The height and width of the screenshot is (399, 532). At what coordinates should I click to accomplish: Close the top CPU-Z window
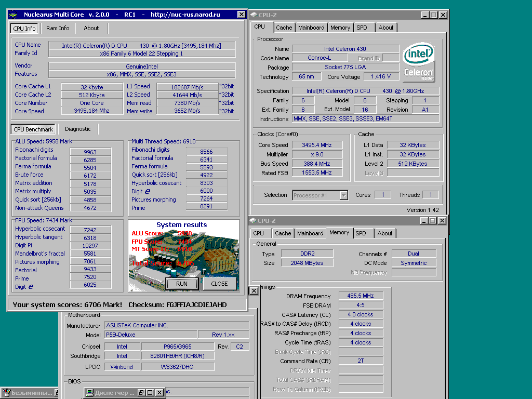[x=443, y=15]
